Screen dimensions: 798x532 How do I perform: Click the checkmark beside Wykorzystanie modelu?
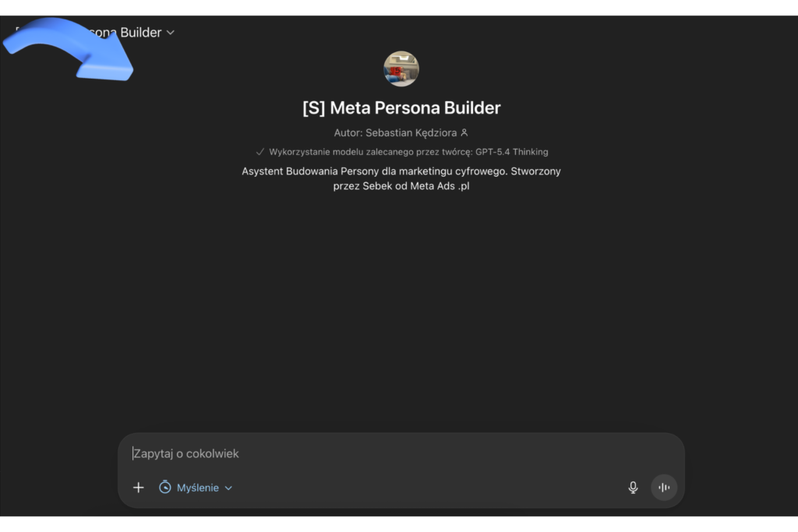click(x=260, y=152)
